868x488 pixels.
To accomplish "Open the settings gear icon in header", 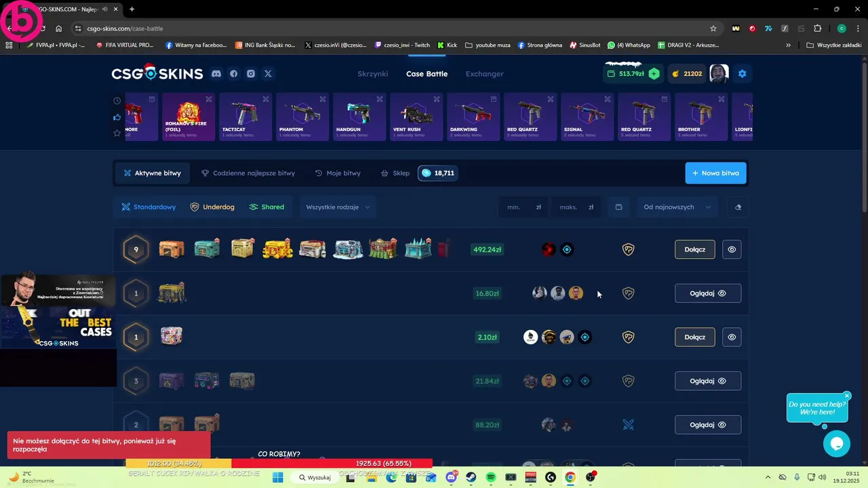I will click(x=742, y=74).
